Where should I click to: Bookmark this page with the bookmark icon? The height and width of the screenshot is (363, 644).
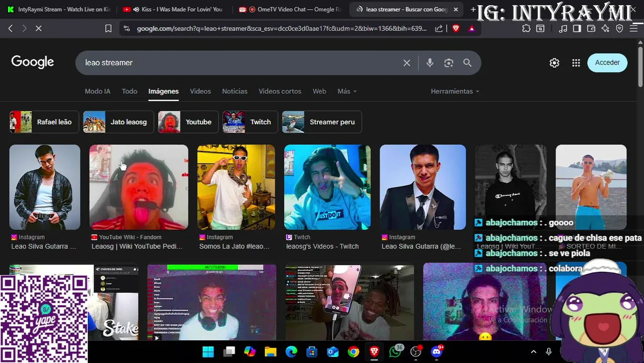coord(108,29)
